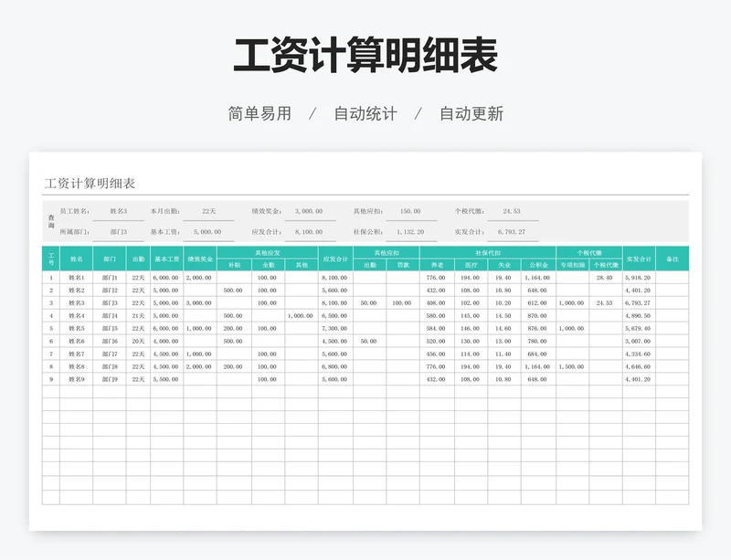Select the 姓名1 cell

77,278
